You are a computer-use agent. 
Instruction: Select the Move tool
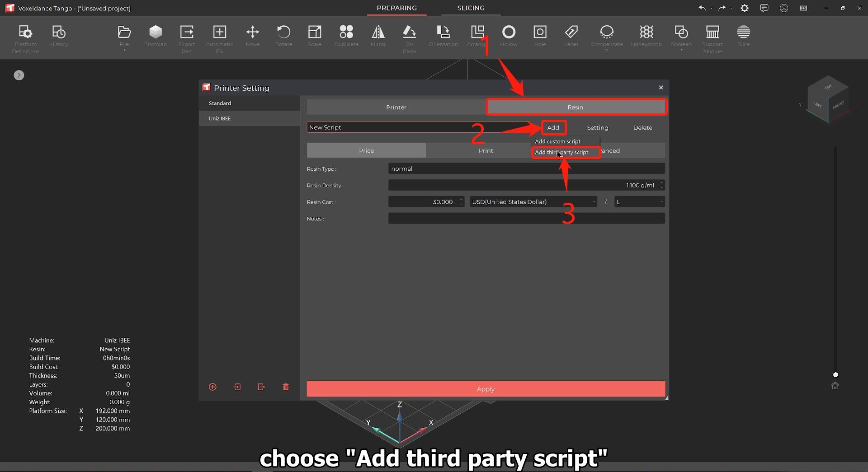(x=252, y=36)
